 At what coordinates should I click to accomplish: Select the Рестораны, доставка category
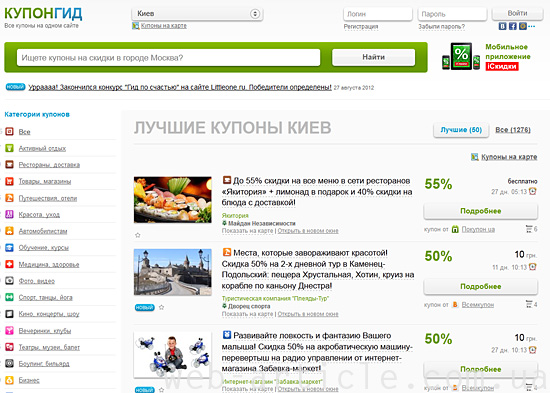coord(49,165)
